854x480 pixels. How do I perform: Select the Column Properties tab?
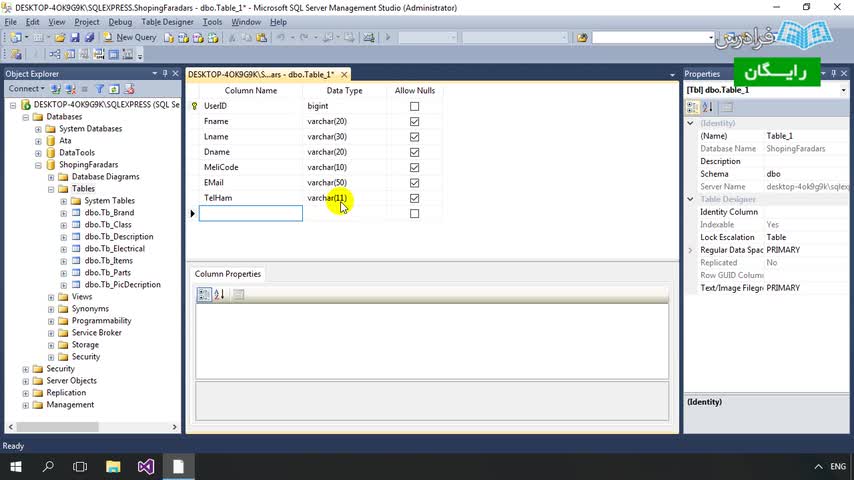click(228, 274)
